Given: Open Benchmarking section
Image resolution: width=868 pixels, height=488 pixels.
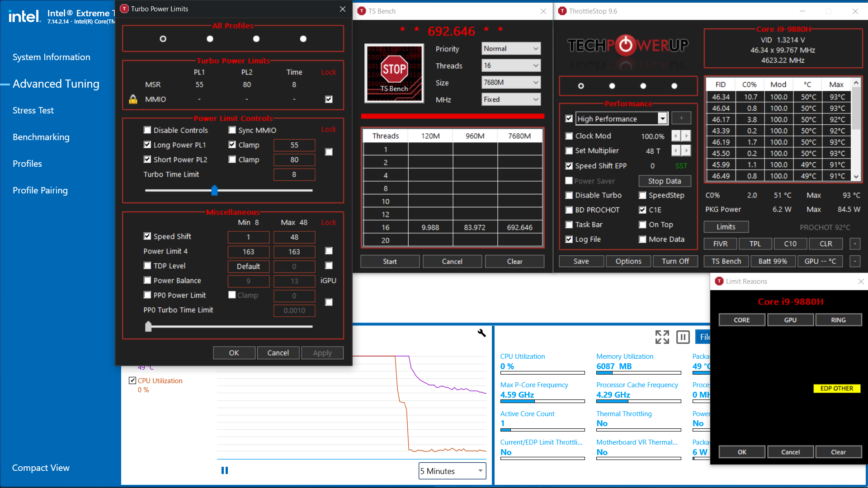Looking at the screenshot, I should [41, 137].
